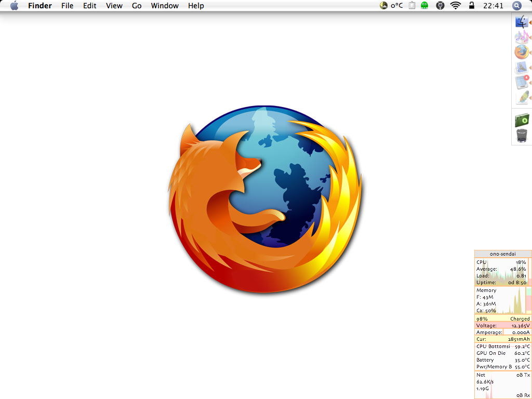The height and width of the screenshot is (399, 532).
Task: Click the round dark menu bar icon
Action: coord(440,5)
